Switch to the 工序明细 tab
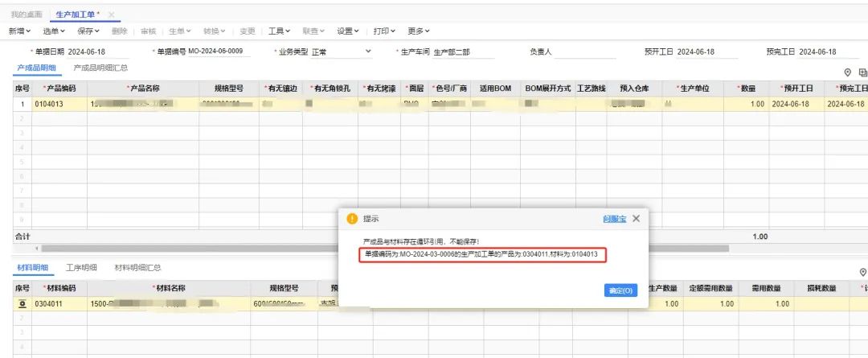 [x=81, y=267]
